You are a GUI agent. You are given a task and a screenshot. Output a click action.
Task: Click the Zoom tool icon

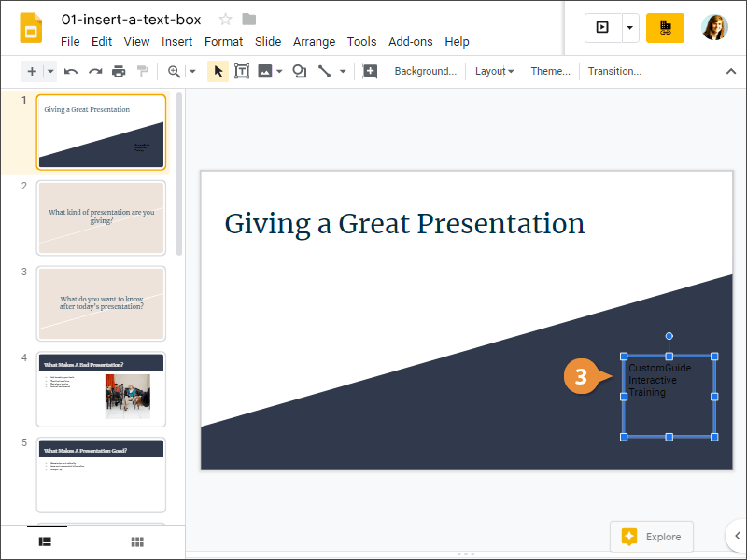pos(174,71)
